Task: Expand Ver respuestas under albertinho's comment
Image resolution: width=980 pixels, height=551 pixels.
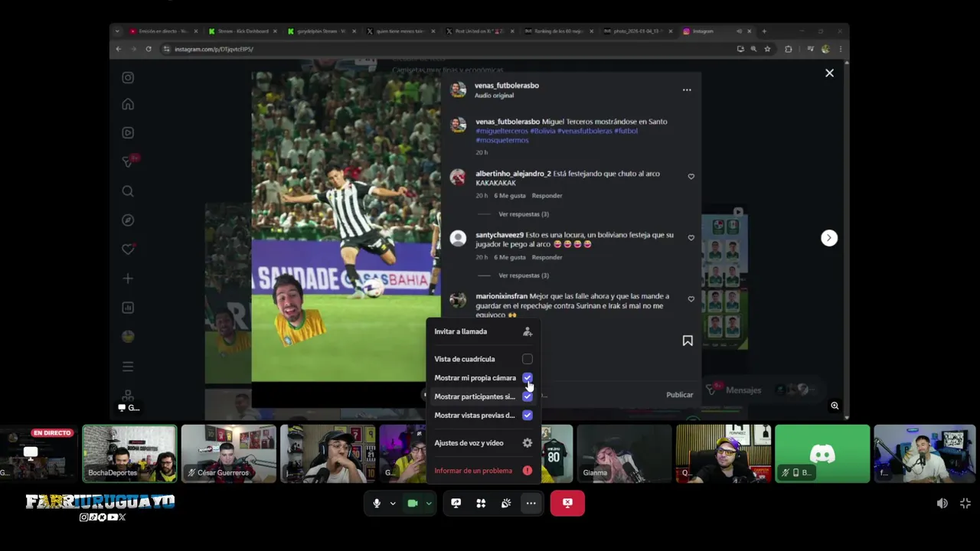Action: (x=524, y=214)
